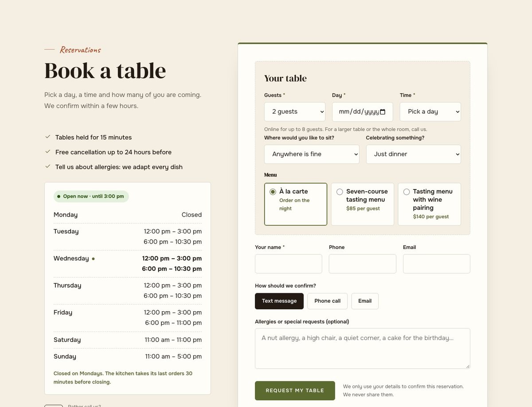Open the Celebrating something dropdown
The width and height of the screenshot is (532, 407).
pyautogui.click(x=414, y=154)
